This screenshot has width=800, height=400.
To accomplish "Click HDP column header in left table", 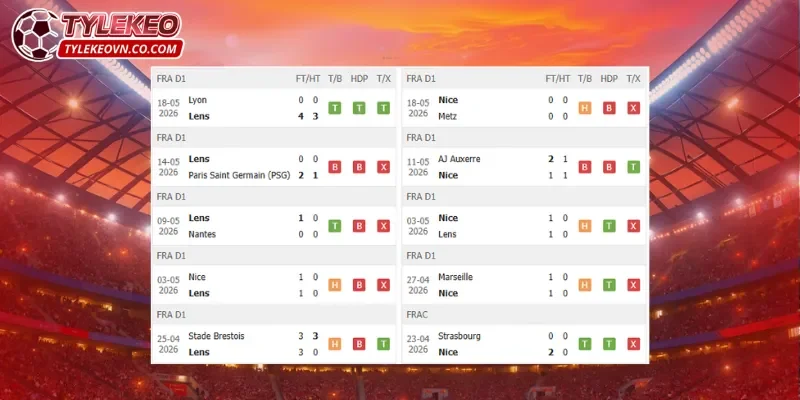I will [359, 79].
